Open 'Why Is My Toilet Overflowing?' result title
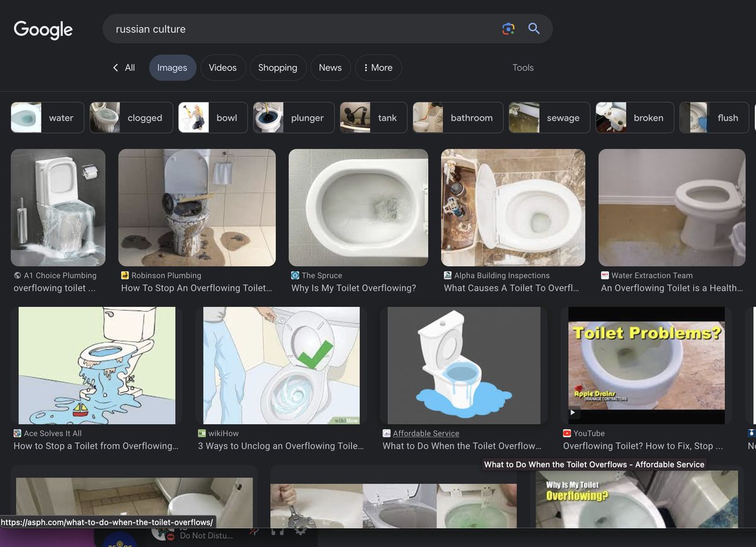The width and height of the screenshot is (756, 547). [353, 288]
